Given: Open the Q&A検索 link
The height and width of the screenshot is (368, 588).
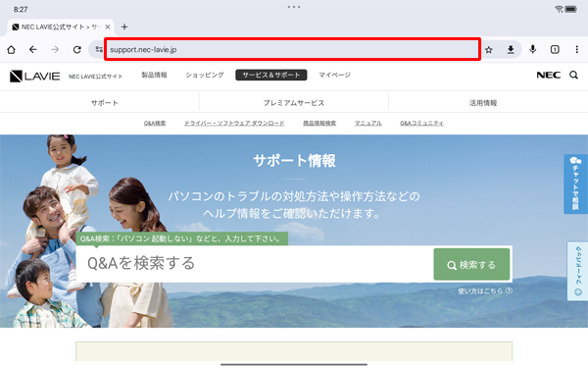Looking at the screenshot, I should 155,124.
